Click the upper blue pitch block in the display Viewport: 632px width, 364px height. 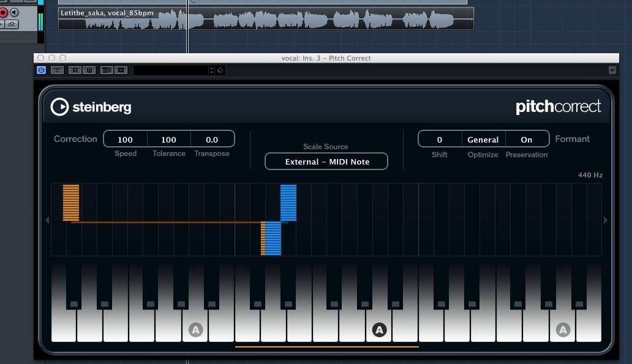(x=288, y=202)
